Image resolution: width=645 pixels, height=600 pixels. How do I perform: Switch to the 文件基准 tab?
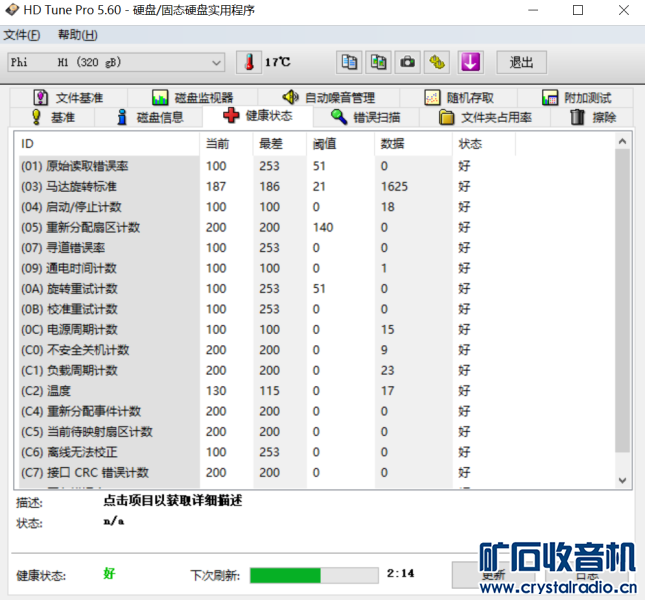tap(69, 98)
